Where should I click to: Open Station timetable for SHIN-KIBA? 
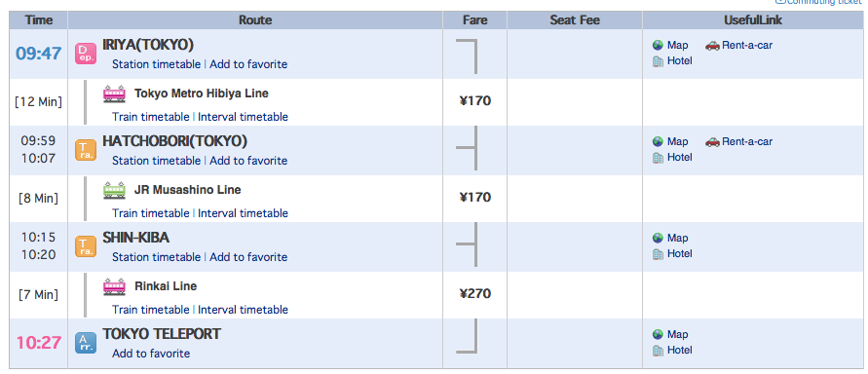(156, 257)
